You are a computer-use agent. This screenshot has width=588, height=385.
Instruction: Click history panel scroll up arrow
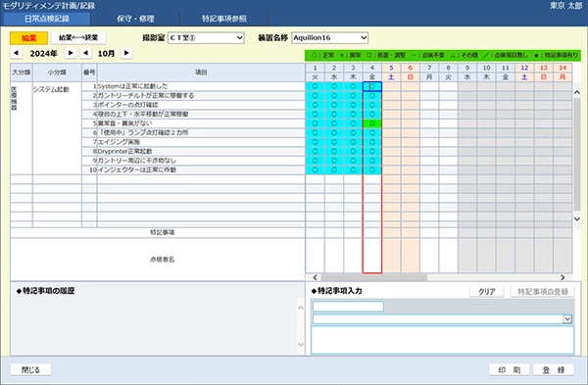coord(301,308)
